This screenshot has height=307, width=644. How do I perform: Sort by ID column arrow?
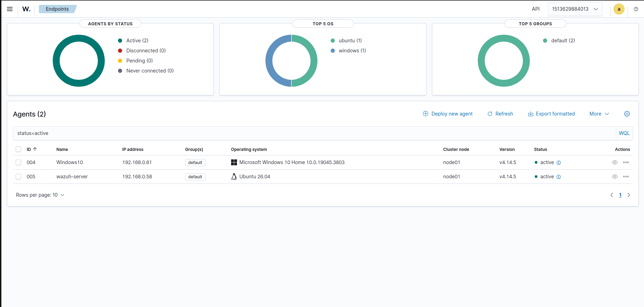[35, 149]
